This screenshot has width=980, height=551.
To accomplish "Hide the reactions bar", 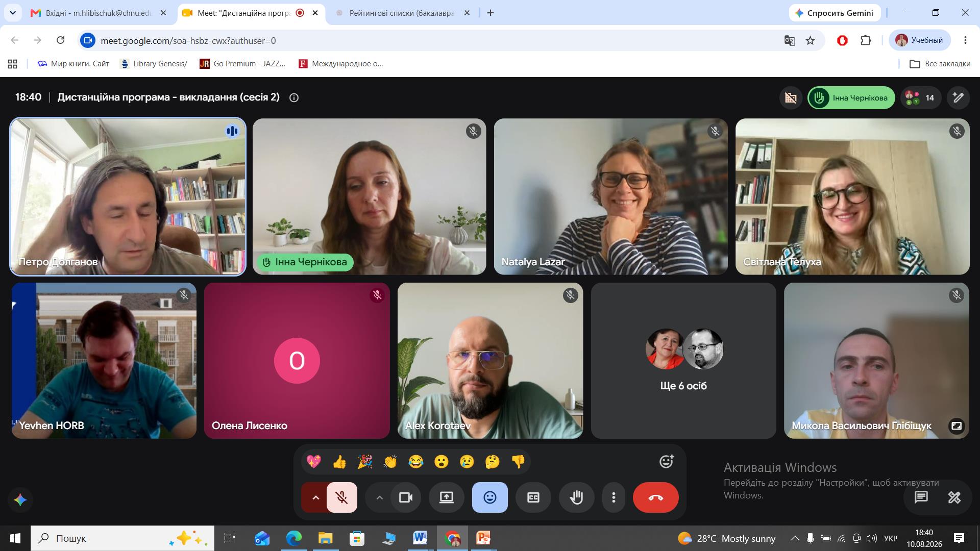I will tap(489, 497).
